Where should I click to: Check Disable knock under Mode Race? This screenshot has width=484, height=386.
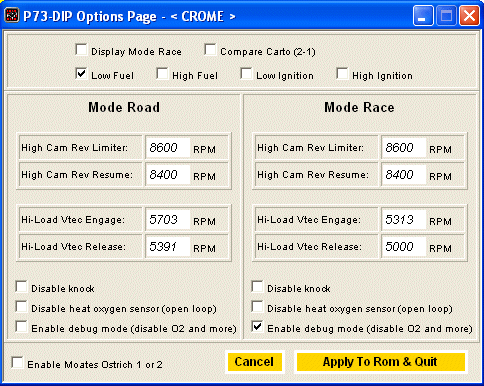click(x=257, y=287)
